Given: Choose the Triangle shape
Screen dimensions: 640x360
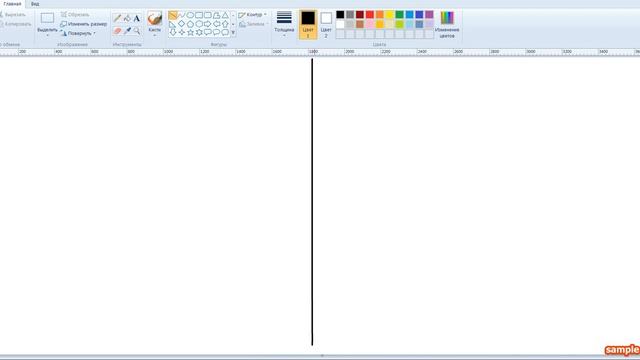Looking at the screenshot, I should pyautogui.click(x=225, y=16).
